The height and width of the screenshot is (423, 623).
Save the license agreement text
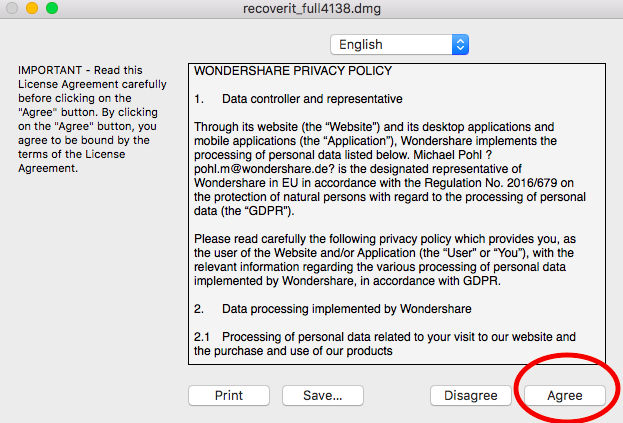point(323,395)
